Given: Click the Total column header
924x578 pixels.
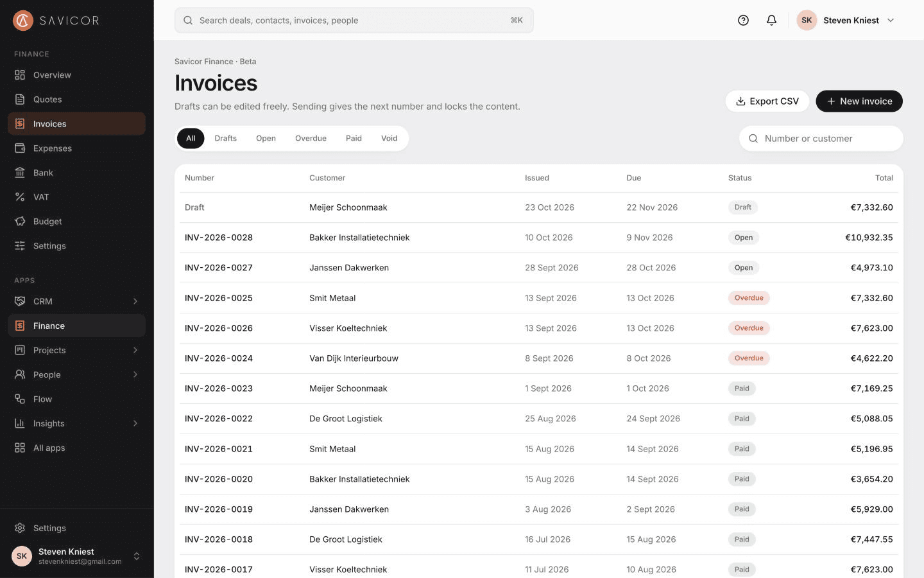Looking at the screenshot, I should pos(884,178).
